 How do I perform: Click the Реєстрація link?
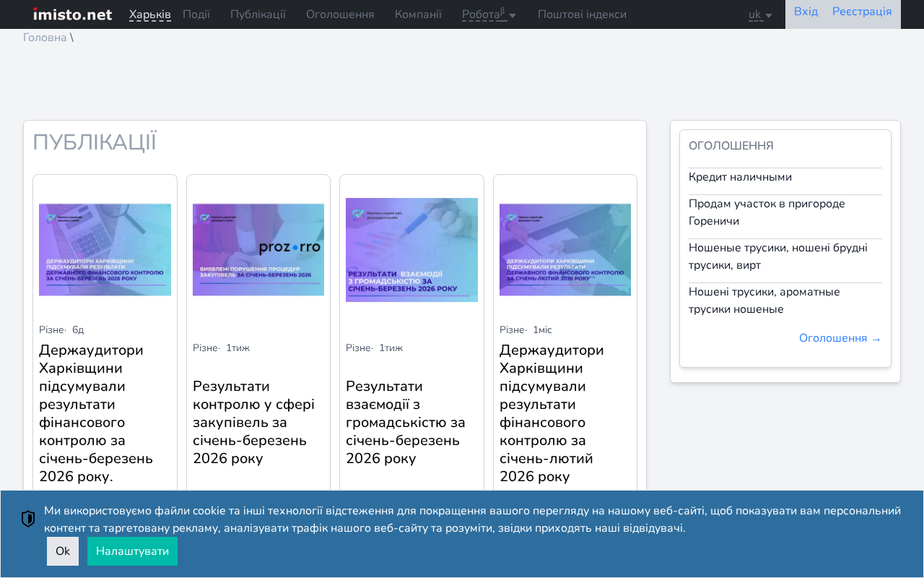click(862, 12)
